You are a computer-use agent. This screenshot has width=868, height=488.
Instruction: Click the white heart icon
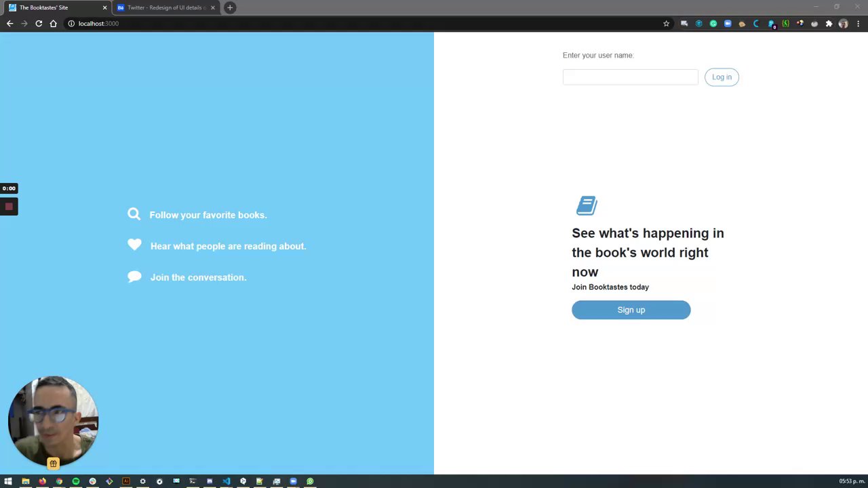pyautogui.click(x=134, y=245)
